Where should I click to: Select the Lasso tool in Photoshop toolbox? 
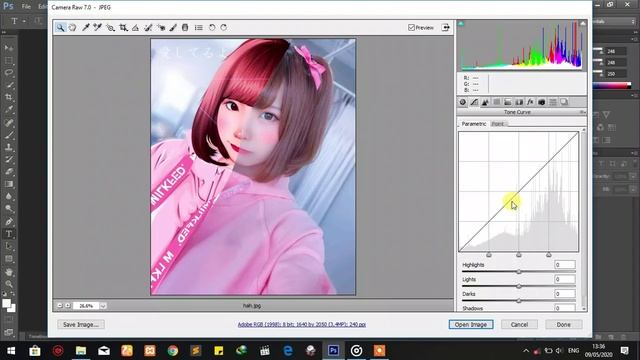point(9,73)
